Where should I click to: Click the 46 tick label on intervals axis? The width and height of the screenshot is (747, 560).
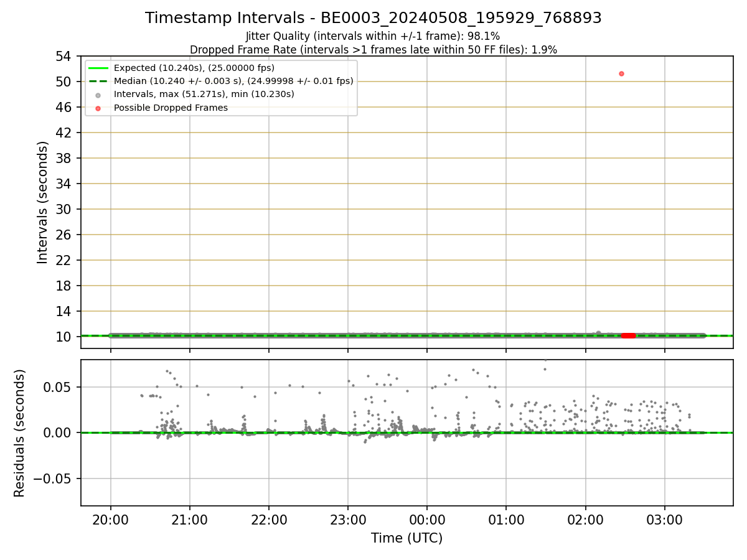65,107
